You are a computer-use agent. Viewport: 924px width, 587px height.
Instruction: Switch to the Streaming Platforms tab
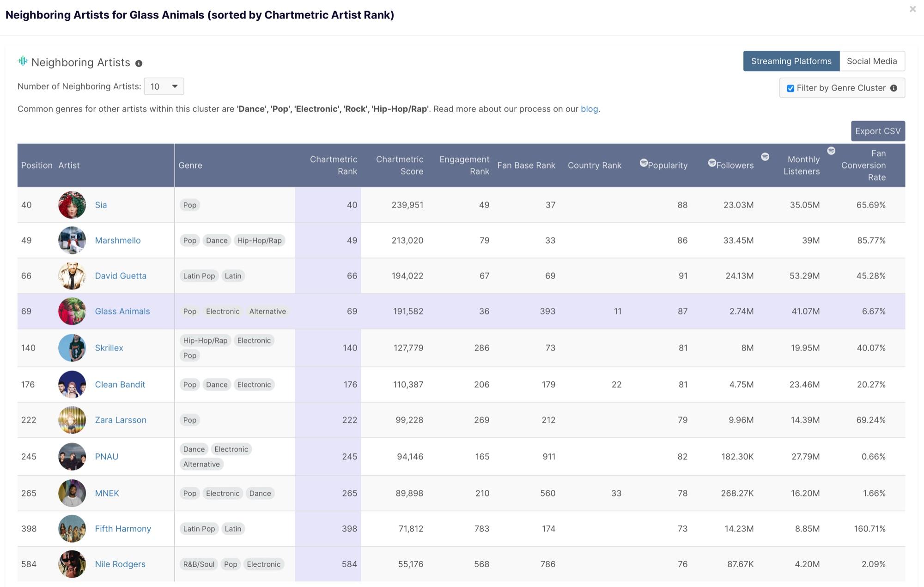[x=791, y=61]
